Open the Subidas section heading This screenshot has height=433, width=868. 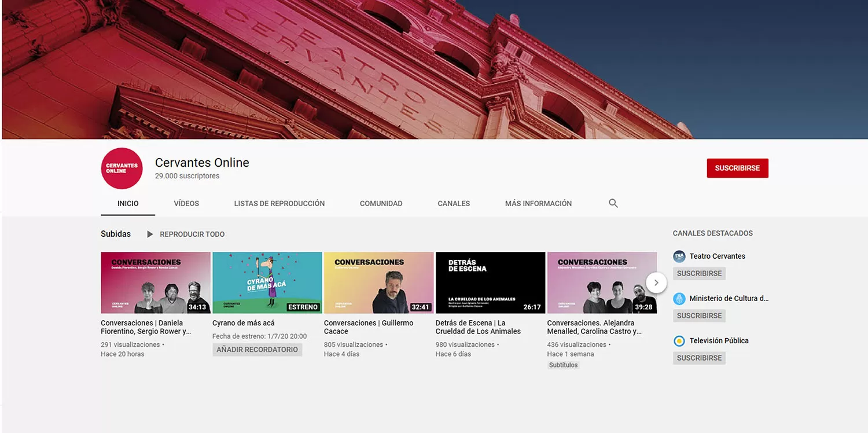116,234
